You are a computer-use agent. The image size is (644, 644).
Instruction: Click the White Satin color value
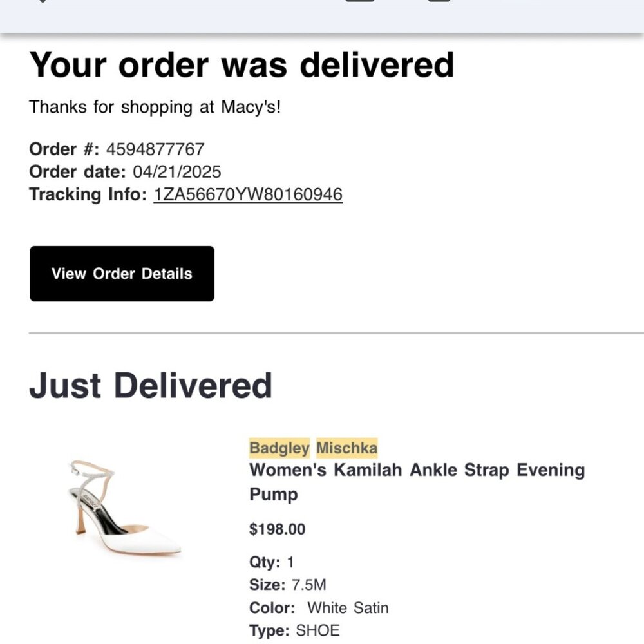[x=348, y=607]
